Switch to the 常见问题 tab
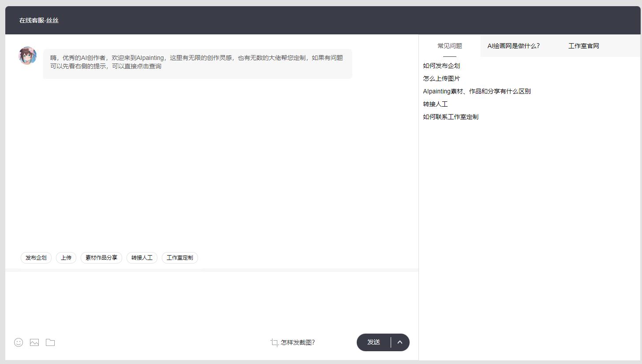Viewport: 642px width, 364px height. 449,45
